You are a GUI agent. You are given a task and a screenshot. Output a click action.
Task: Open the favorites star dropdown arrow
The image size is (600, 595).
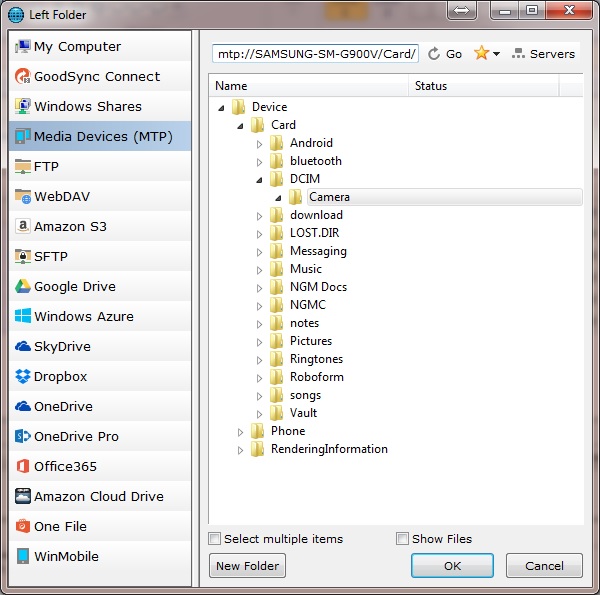coord(496,54)
